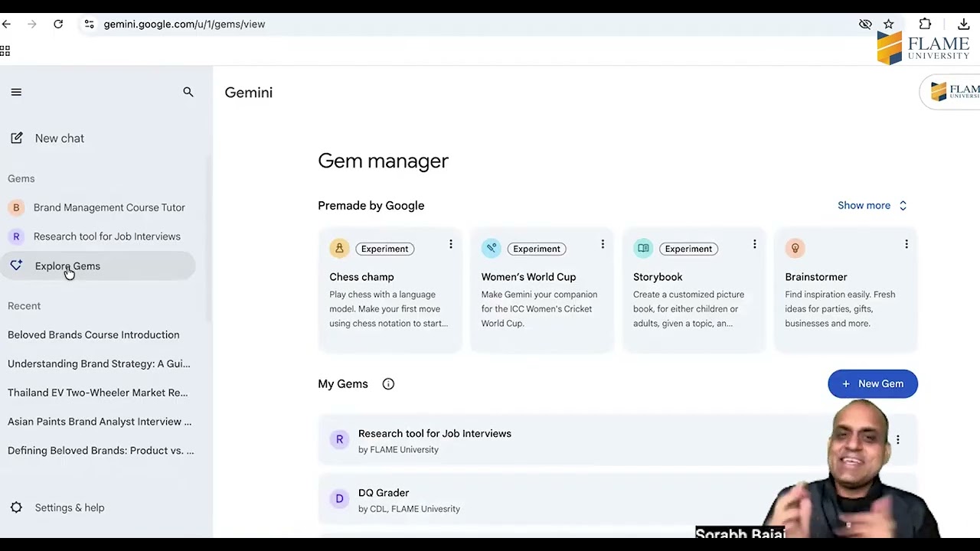This screenshot has width=980, height=551.
Task: Click the R avatar of Research tool gem row
Action: pyautogui.click(x=339, y=439)
